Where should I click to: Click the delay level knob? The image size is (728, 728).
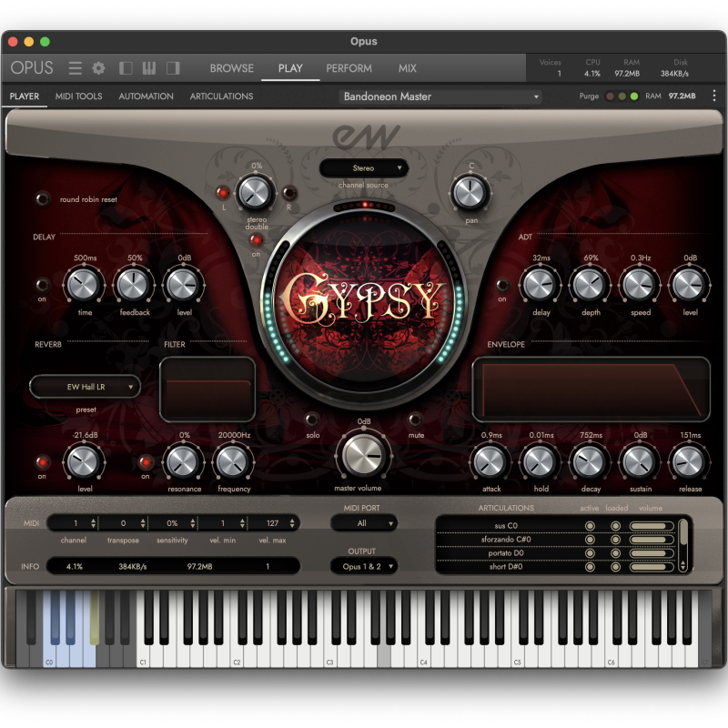pyautogui.click(x=184, y=285)
